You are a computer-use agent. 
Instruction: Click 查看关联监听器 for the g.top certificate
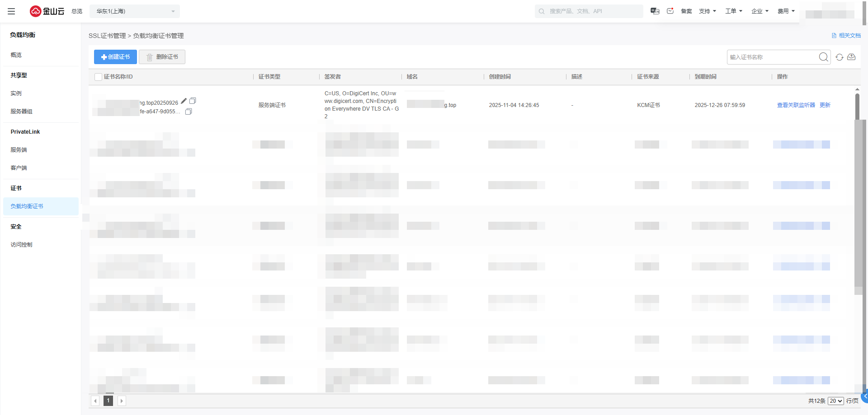point(796,105)
